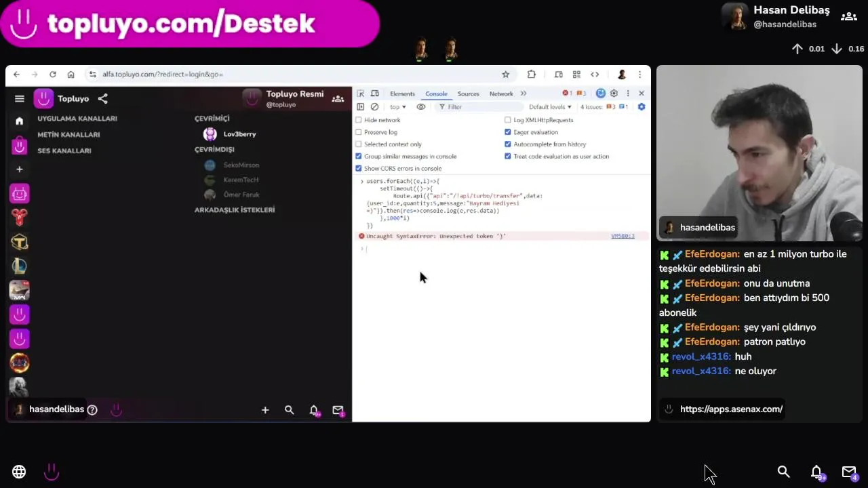Show more DevTools tabs with the chevrons

pos(524,94)
